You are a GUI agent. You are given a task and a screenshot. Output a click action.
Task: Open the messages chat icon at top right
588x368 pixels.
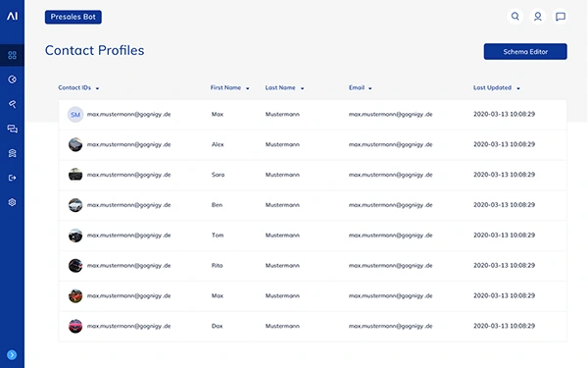(x=561, y=17)
